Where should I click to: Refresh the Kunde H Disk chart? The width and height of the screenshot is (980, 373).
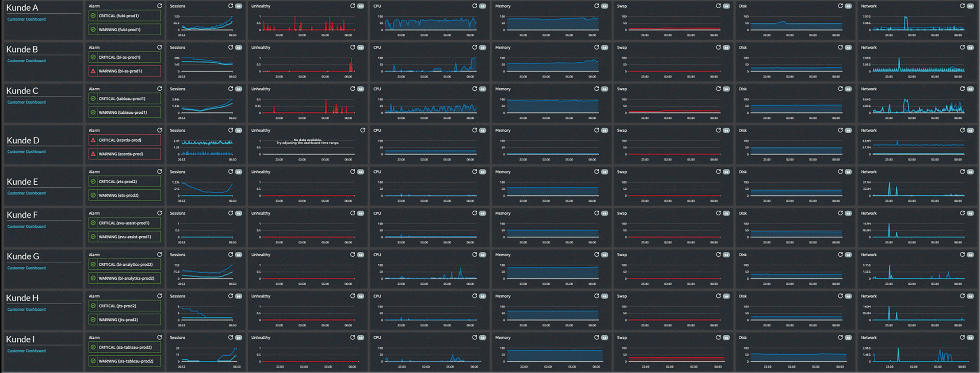pos(841,296)
